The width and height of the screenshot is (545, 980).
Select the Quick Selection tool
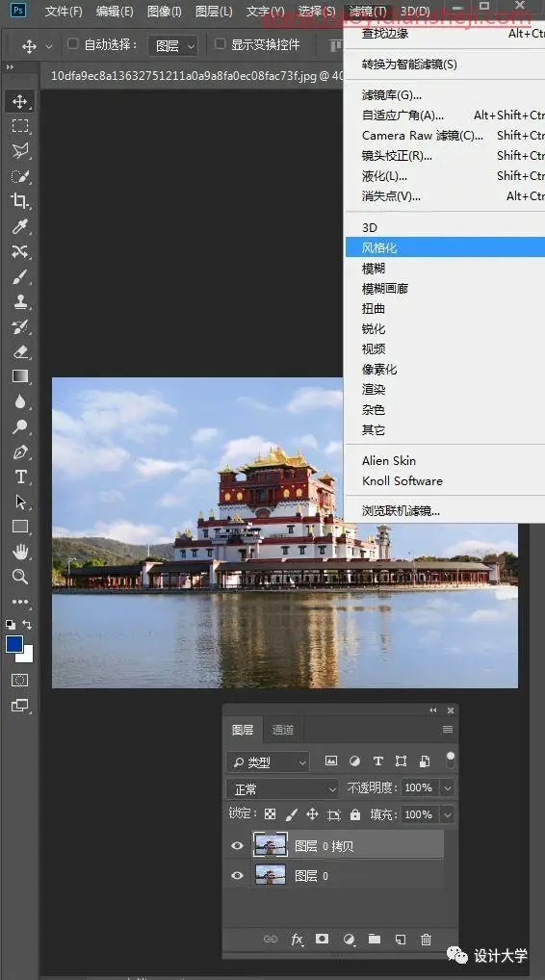coord(20,176)
